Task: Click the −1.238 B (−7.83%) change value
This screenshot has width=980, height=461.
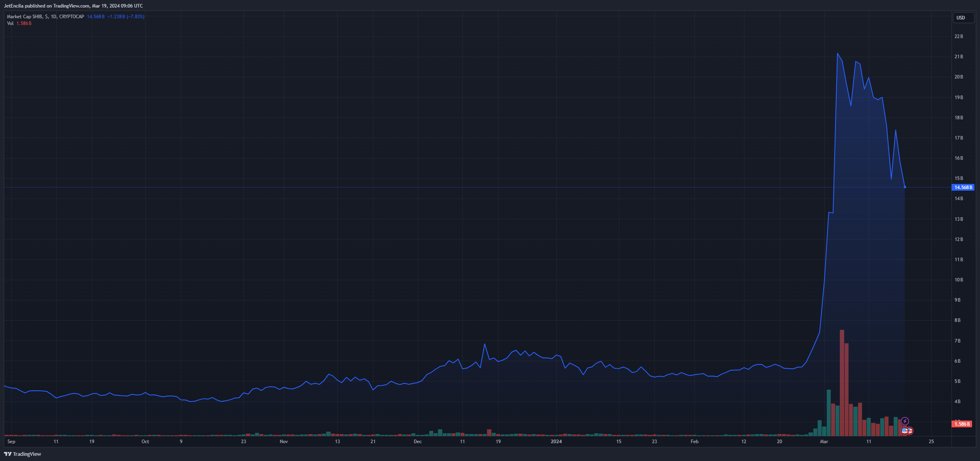Action: pos(126,17)
